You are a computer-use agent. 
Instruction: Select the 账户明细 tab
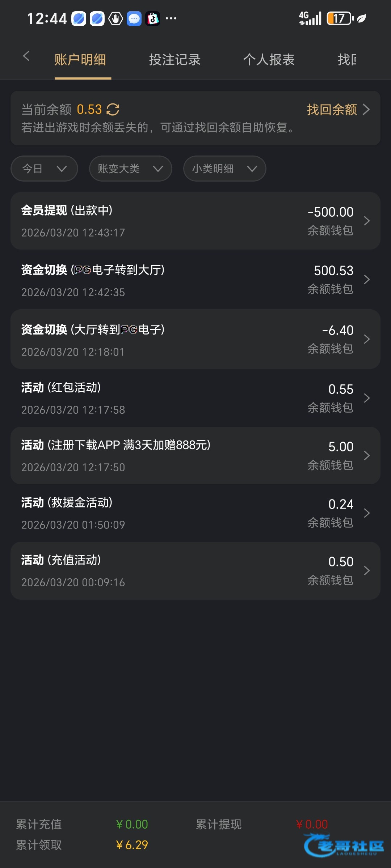(x=80, y=60)
